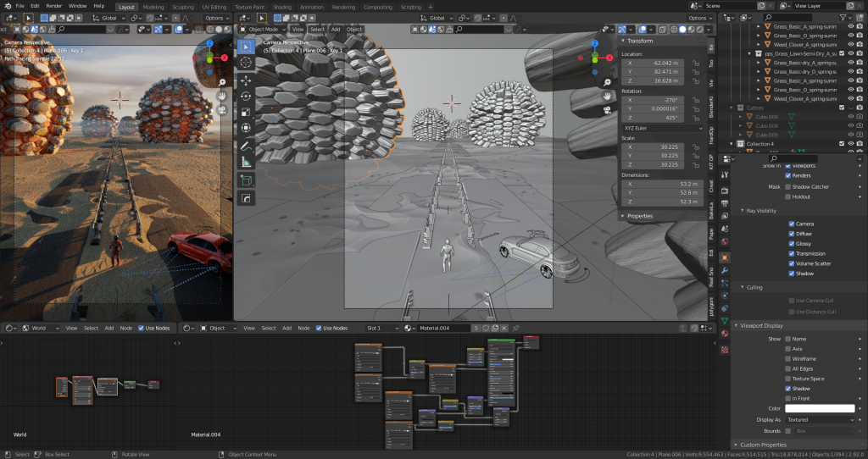This screenshot has height=459, width=868.
Task: Uncheck the Glossy ray visibility checkbox
Action: (792, 244)
